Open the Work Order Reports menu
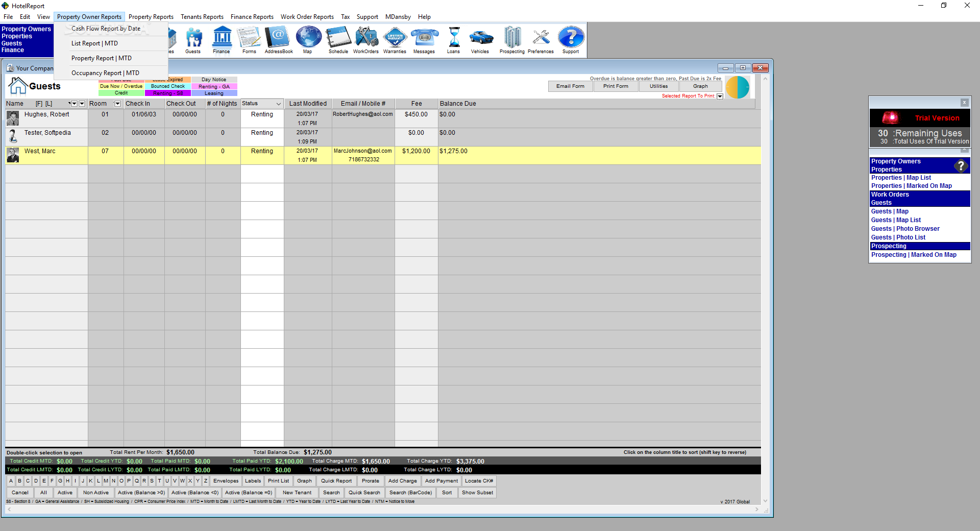Screen dimensions: 980x531 307,17
